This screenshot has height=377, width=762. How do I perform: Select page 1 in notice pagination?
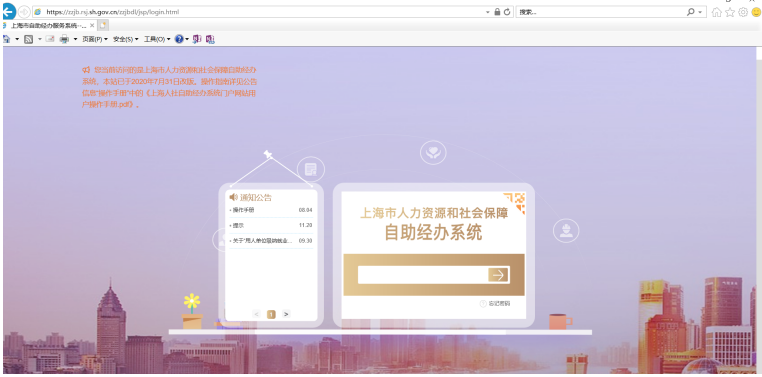click(271, 314)
